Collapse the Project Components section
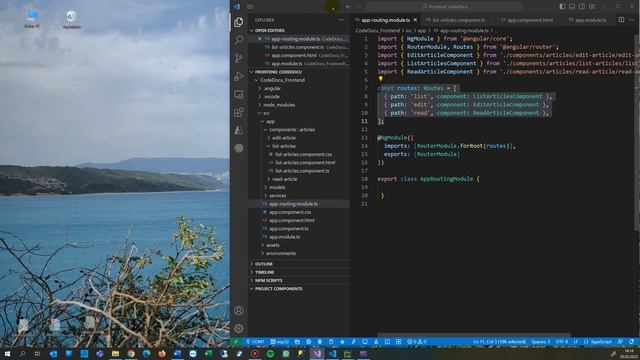 point(299,289)
